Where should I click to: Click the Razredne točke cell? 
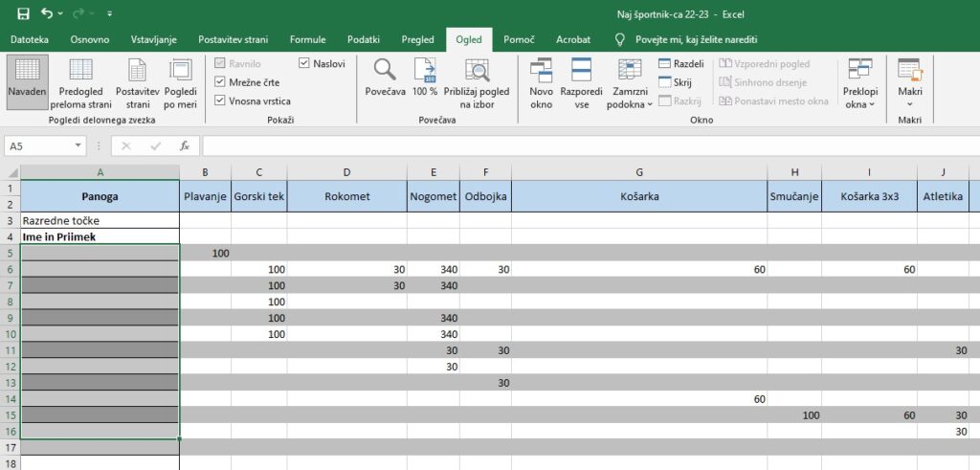coord(100,220)
